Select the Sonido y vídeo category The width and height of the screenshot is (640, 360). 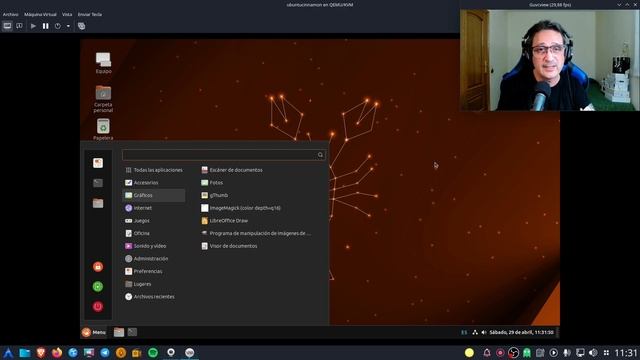[154, 246]
